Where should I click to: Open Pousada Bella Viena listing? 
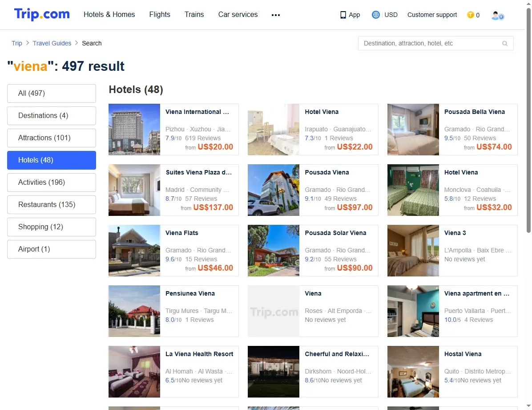tap(453, 130)
